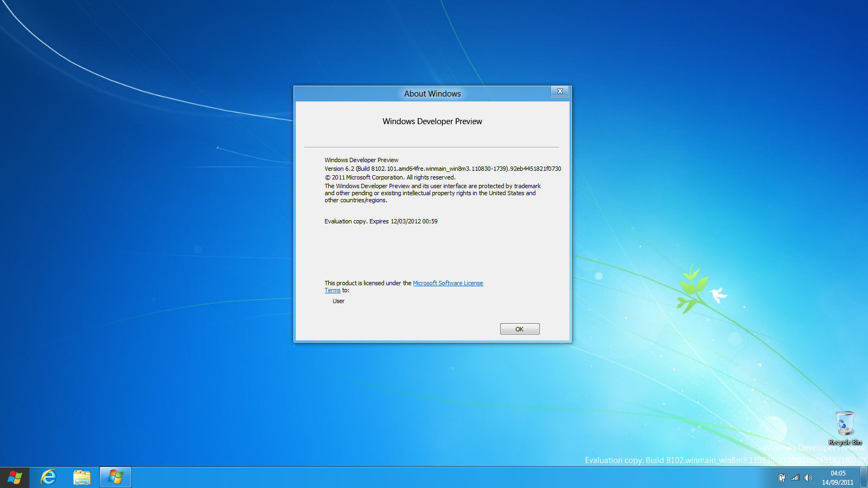
Task: Click the OK button
Action: 520,329
